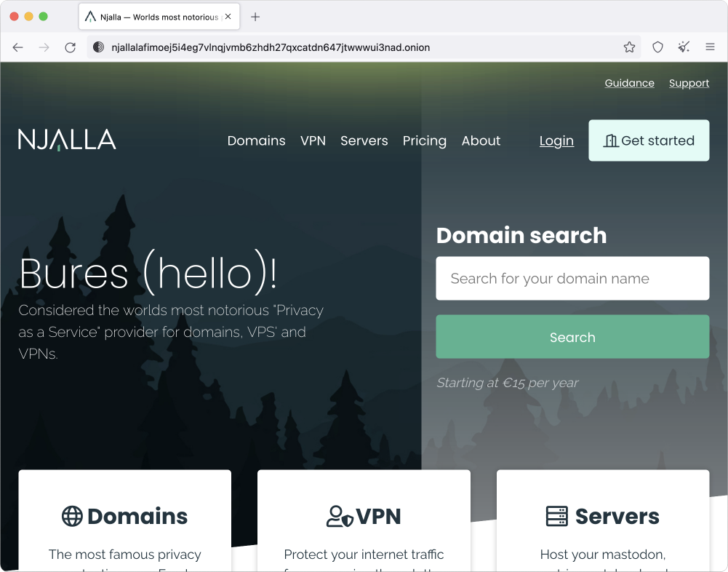
Task: Go back using the browser back arrow
Action: point(17,47)
